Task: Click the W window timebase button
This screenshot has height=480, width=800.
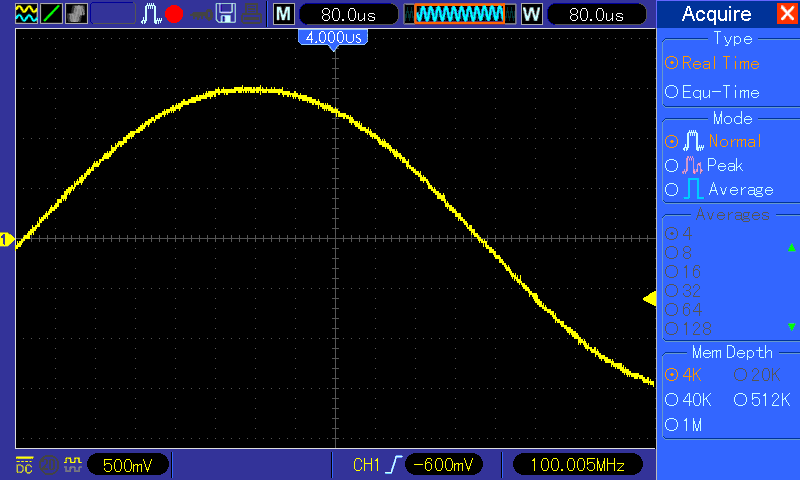Action: pos(532,14)
